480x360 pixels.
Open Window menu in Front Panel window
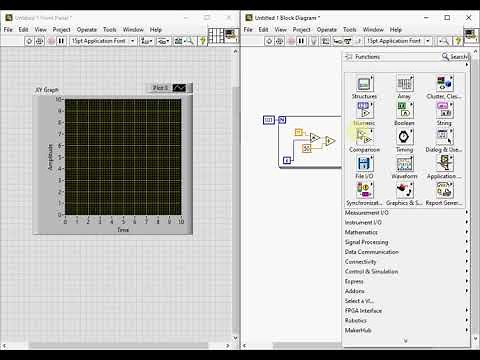133,29
